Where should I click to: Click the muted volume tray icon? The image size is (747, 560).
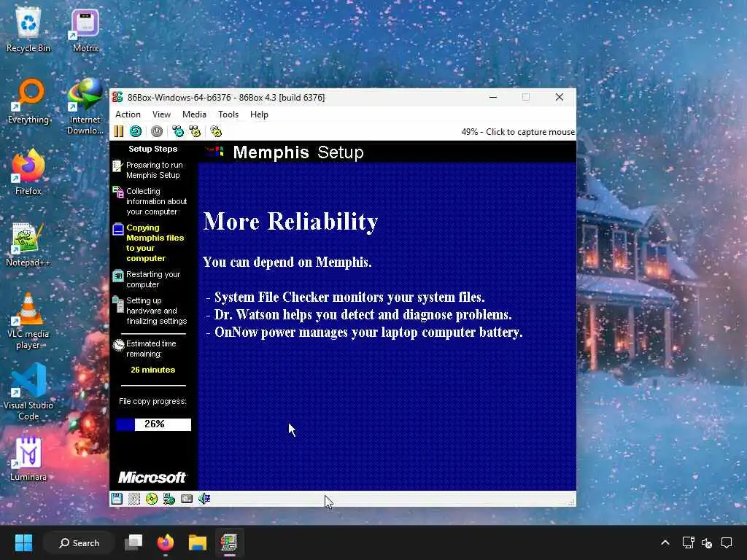pyautogui.click(x=707, y=542)
